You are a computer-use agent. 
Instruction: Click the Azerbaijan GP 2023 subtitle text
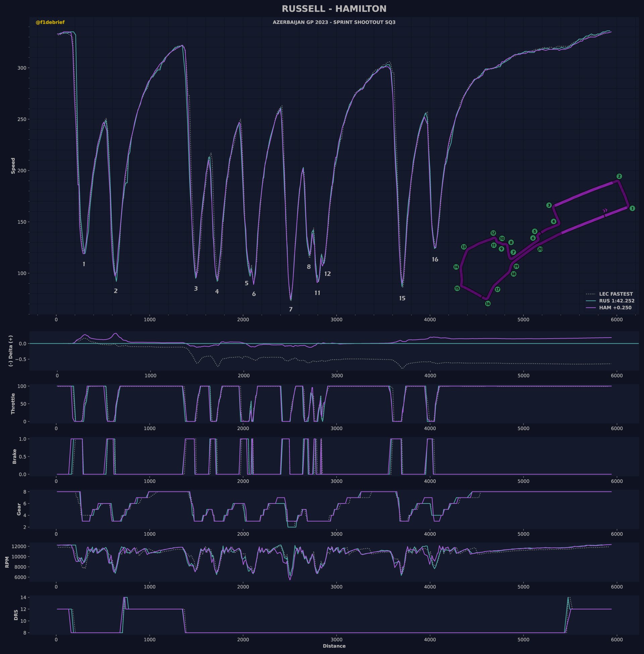click(x=334, y=22)
